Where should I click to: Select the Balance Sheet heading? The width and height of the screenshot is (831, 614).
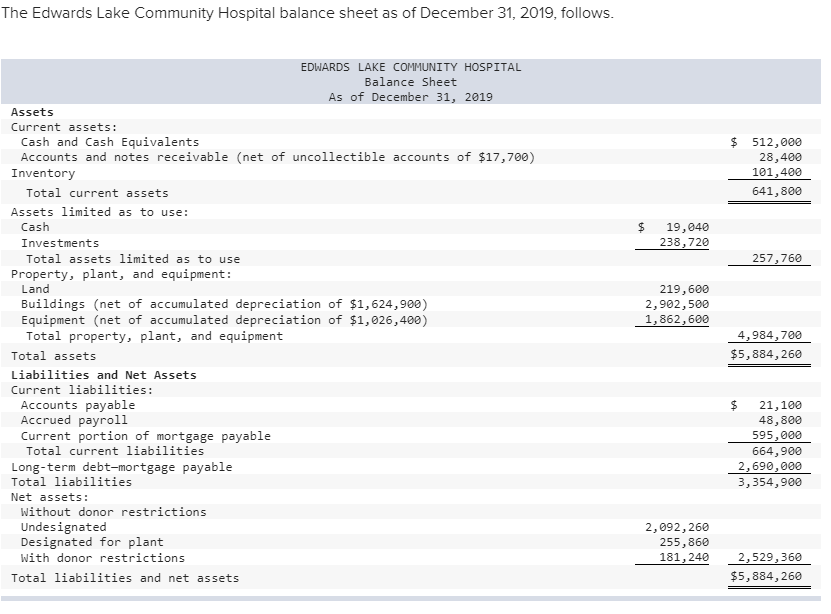(410, 82)
